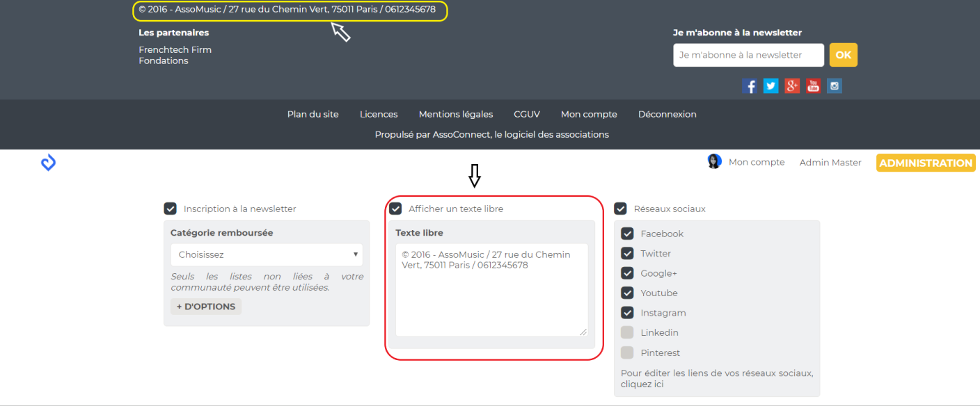
Task: Open Mon compte in top header
Action: tap(757, 162)
